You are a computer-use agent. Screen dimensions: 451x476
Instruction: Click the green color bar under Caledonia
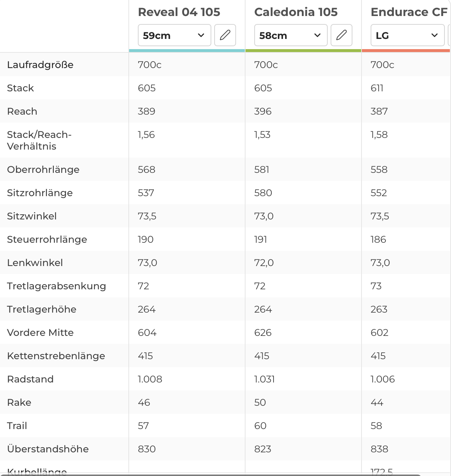click(x=303, y=51)
